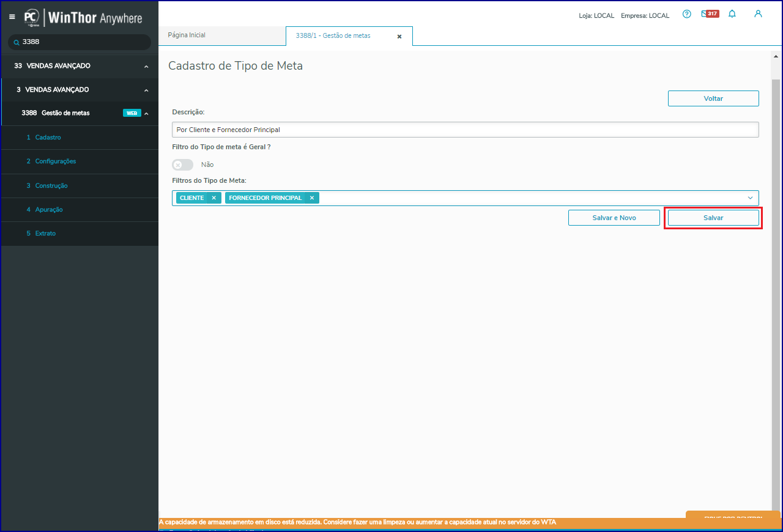Remove the FORNECEDOR PRINCIPAL filter tag
Image resolution: width=783 pixels, height=532 pixels.
[x=311, y=198]
